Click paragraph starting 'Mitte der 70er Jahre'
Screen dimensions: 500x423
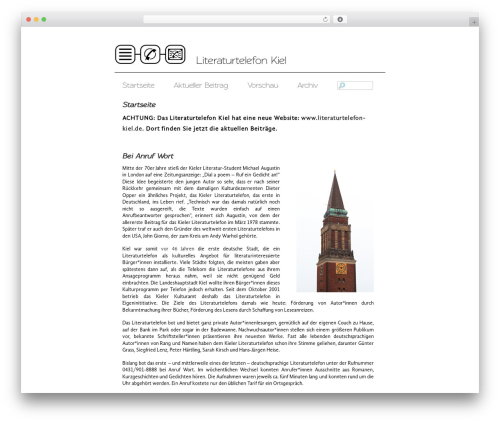pyautogui.click(x=201, y=202)
